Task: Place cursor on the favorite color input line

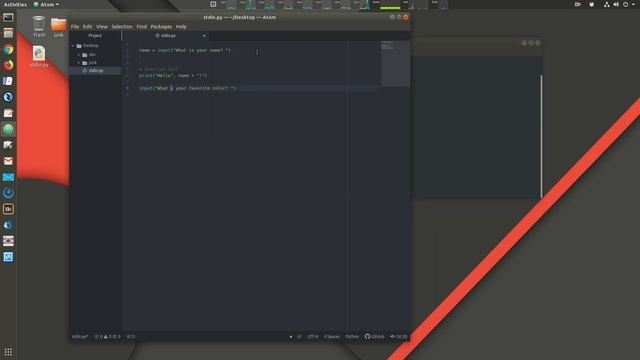Action: (187, 88)
